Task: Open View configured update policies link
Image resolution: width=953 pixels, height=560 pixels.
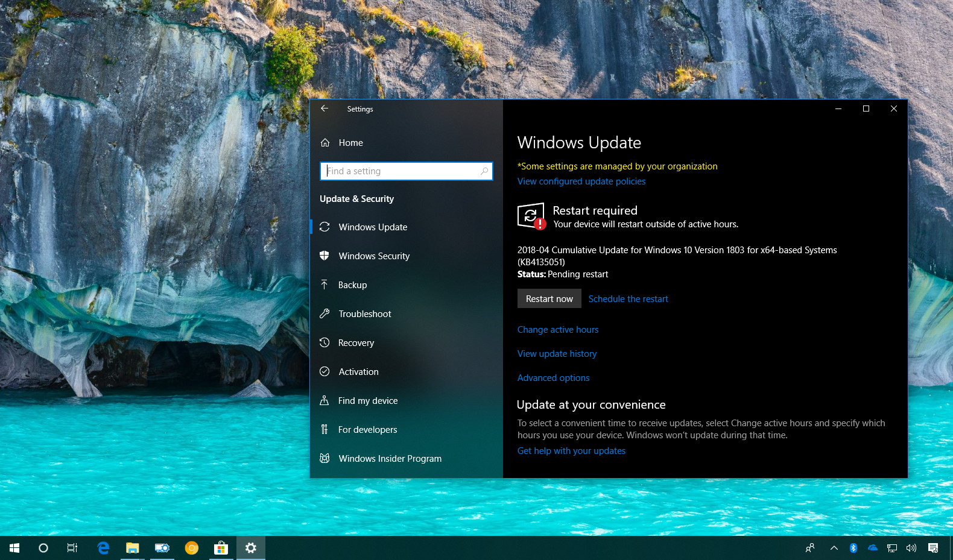Action: click(x=581, y=181)
